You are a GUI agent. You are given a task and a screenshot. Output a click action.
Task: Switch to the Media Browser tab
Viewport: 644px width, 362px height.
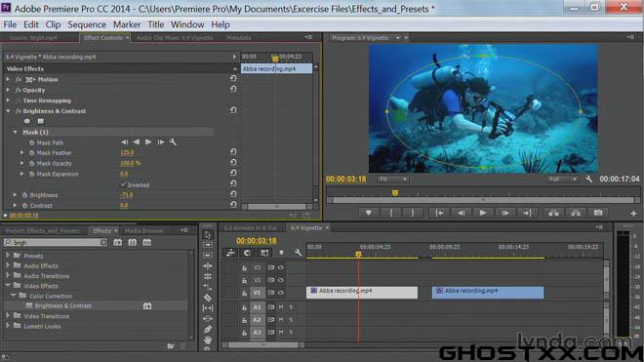(x=144, y=231)
